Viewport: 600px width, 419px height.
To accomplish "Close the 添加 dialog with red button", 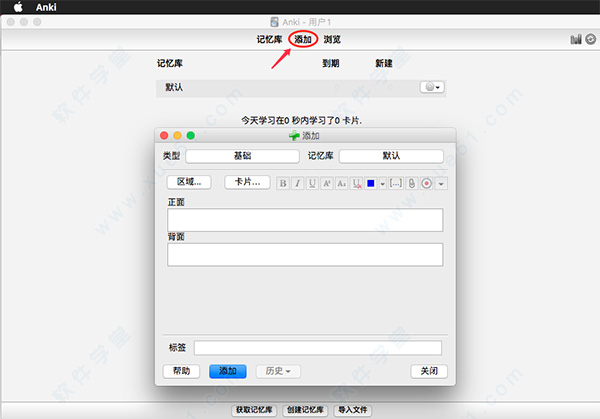I will [164, 135].
